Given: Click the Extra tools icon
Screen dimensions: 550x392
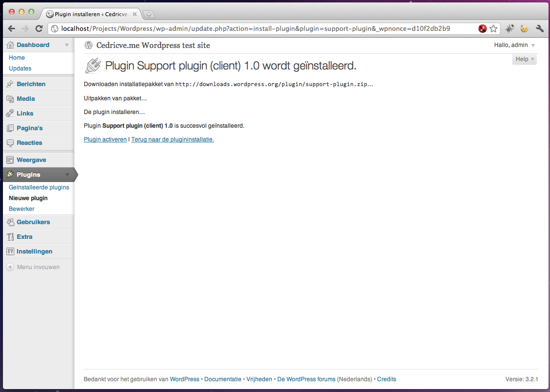Looking at the screenshot, I should [x=10, y=237].
